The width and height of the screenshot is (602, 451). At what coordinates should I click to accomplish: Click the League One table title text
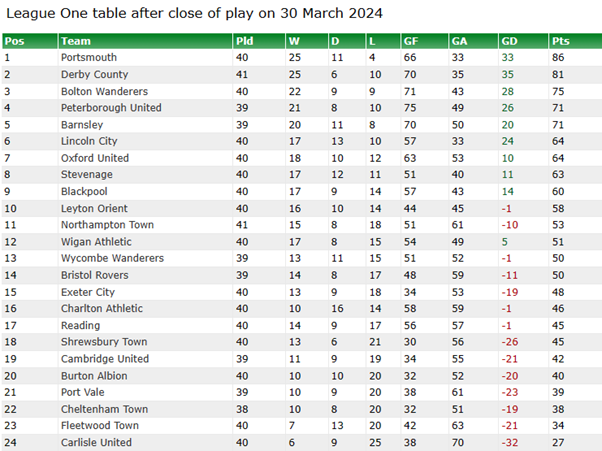pos(194,13)
